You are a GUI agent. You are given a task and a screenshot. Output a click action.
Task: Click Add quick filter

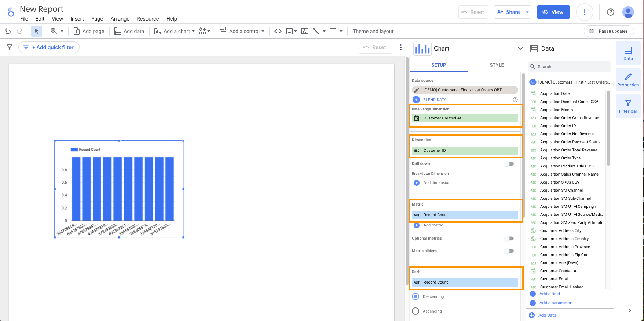[49, 47]
